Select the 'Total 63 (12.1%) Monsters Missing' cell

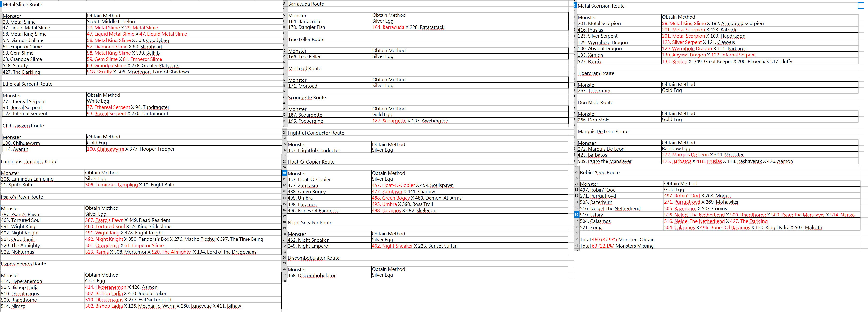pos(617,246)
